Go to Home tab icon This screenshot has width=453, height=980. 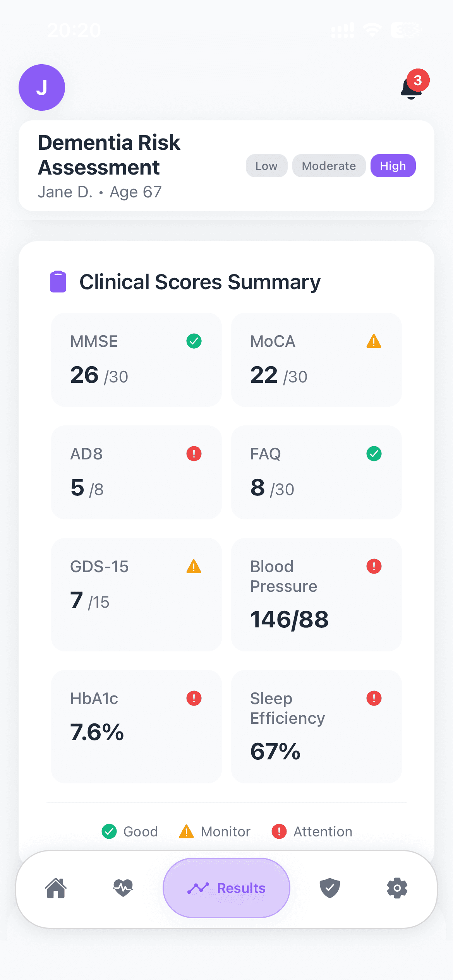[56, 888]
